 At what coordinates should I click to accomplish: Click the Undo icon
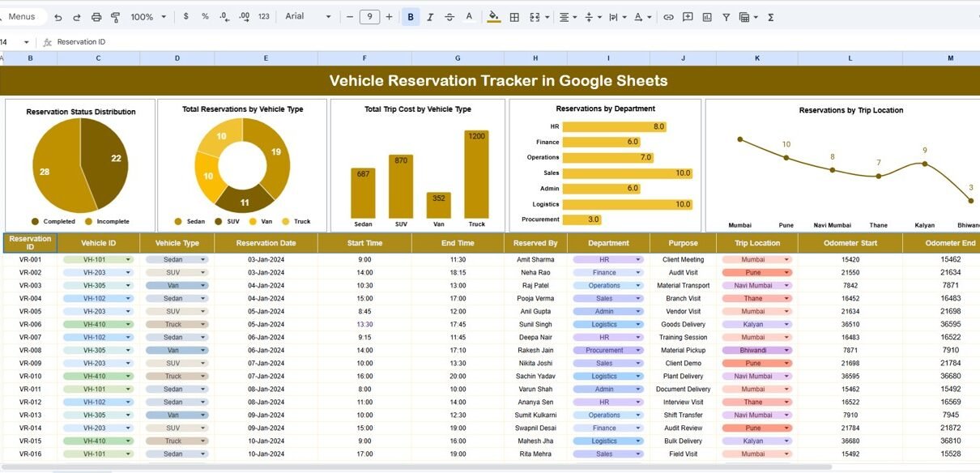click(x=58, y=17)
